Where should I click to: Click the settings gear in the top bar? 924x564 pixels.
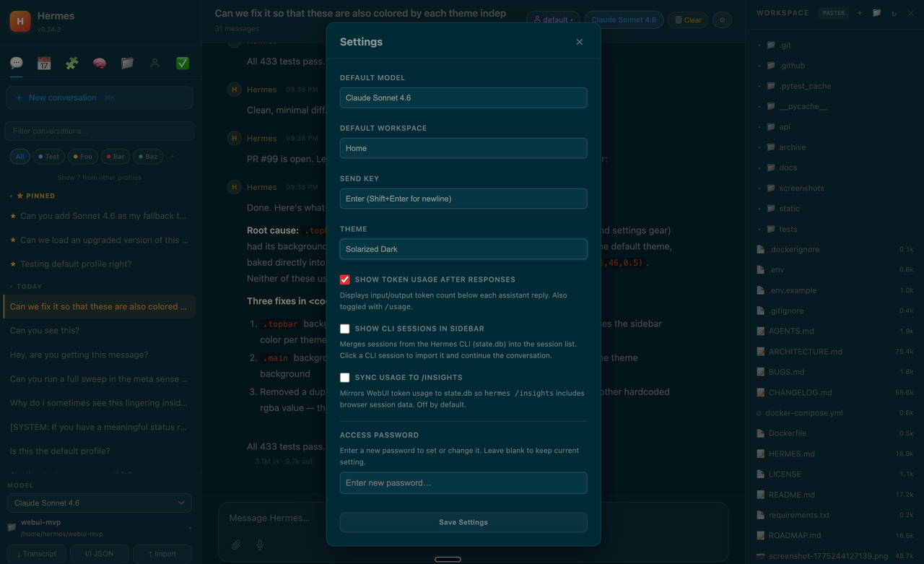(722, 20)
